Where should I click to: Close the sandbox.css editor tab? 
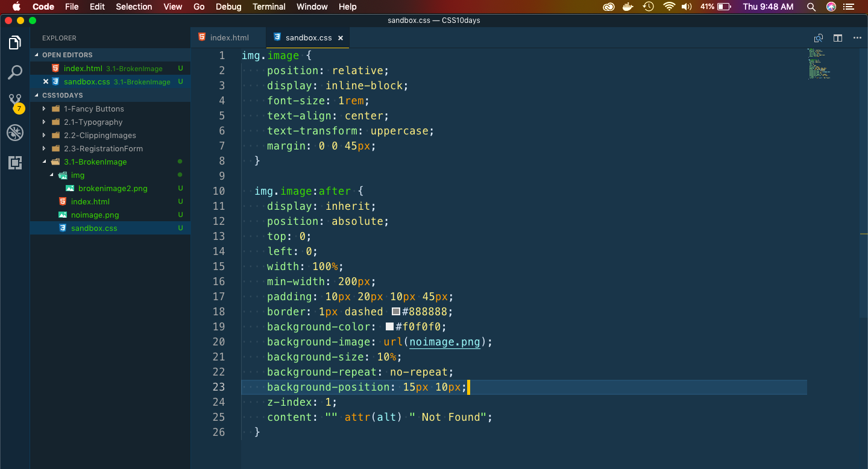click(x=340, y=38)
